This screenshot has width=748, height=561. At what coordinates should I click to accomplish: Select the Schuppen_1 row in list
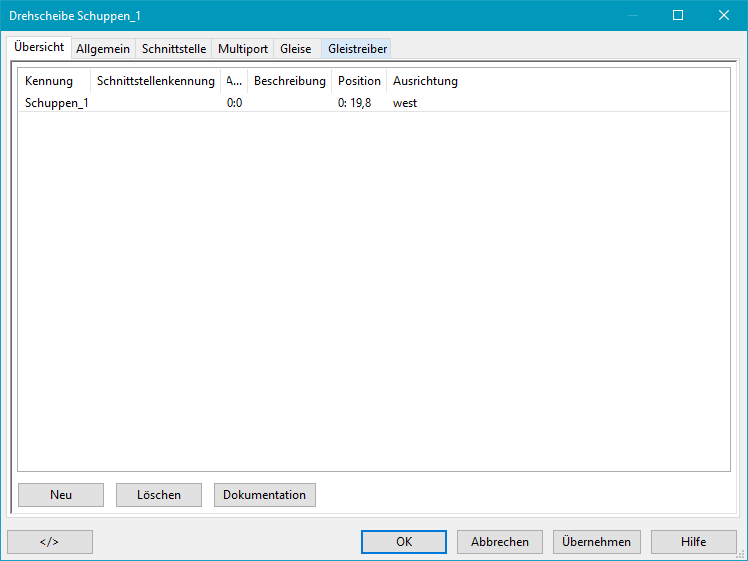tap(56, 102)
